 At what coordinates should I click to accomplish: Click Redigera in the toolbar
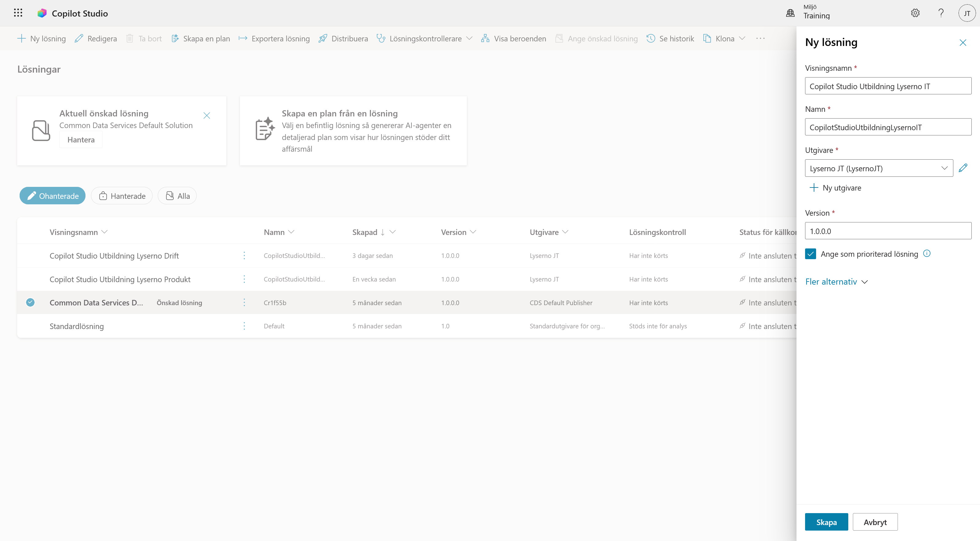(96, 38)
